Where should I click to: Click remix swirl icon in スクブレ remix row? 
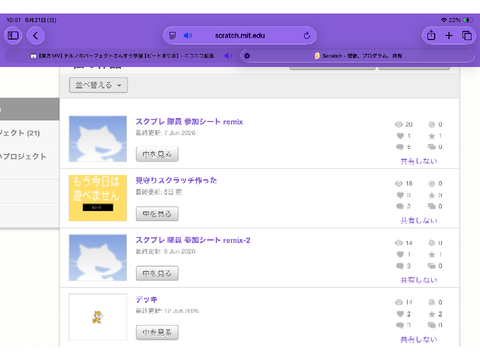pos(432,124)
